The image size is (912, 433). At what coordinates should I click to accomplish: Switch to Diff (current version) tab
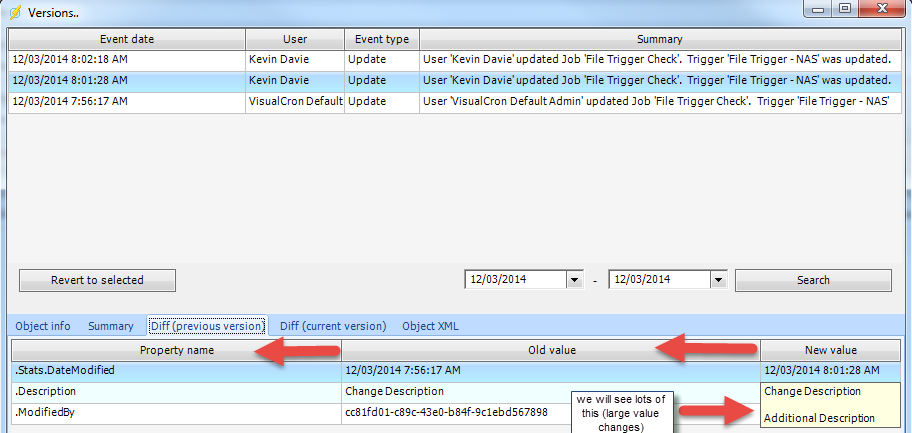click(333, 326)
